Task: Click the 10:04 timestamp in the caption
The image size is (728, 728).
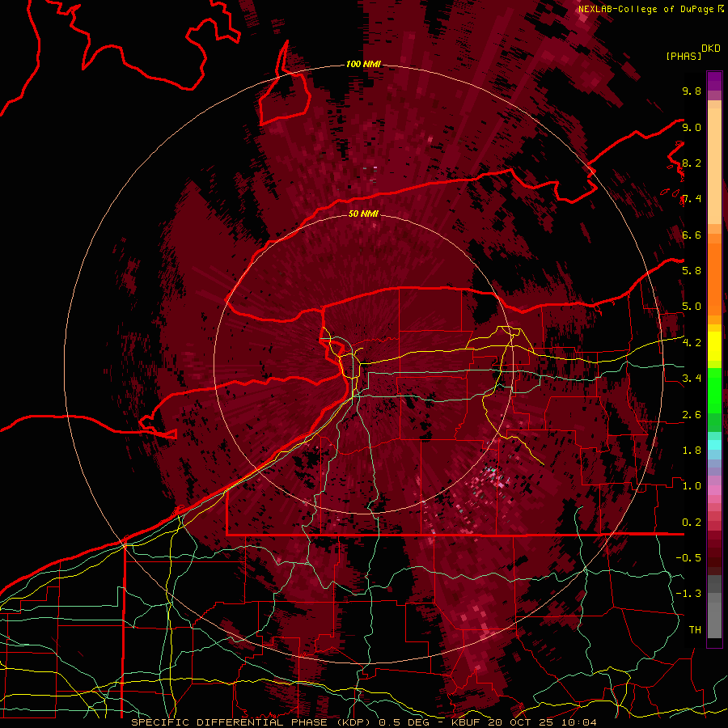Action: pos(578,722)
